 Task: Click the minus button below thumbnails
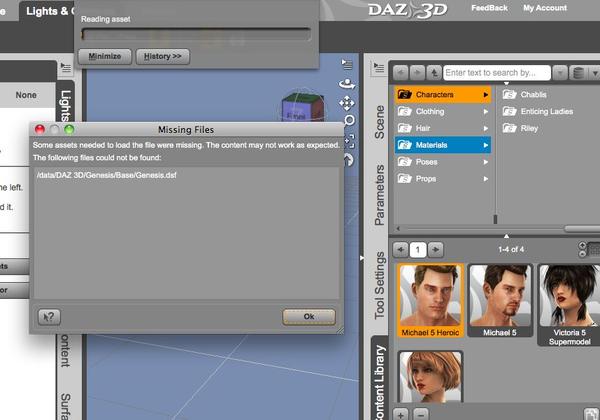coord(421,415)
